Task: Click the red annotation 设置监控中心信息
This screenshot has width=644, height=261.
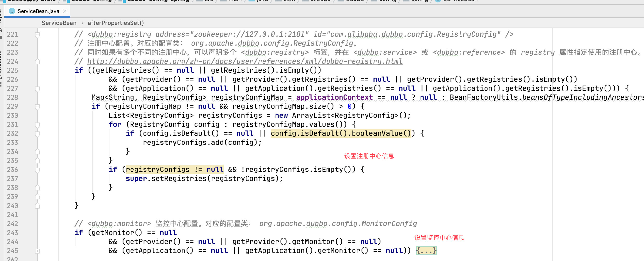Action: pos(439,238)
